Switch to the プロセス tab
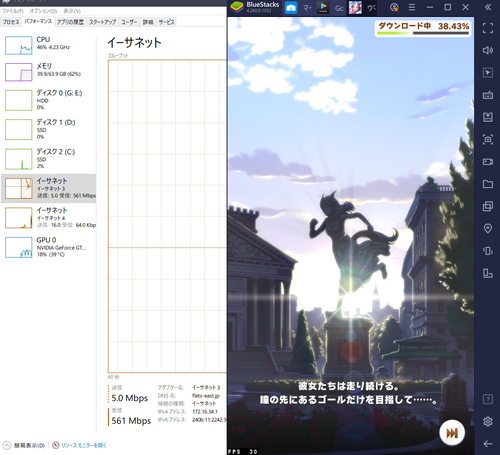The width and height of the screenshot is (500, 455). 11,22
